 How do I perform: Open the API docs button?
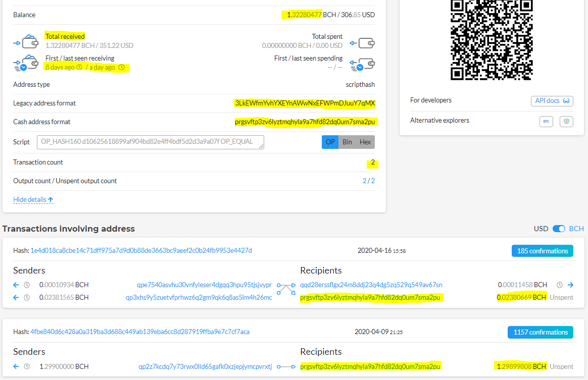pyautogui.click(x=552, y=101)
